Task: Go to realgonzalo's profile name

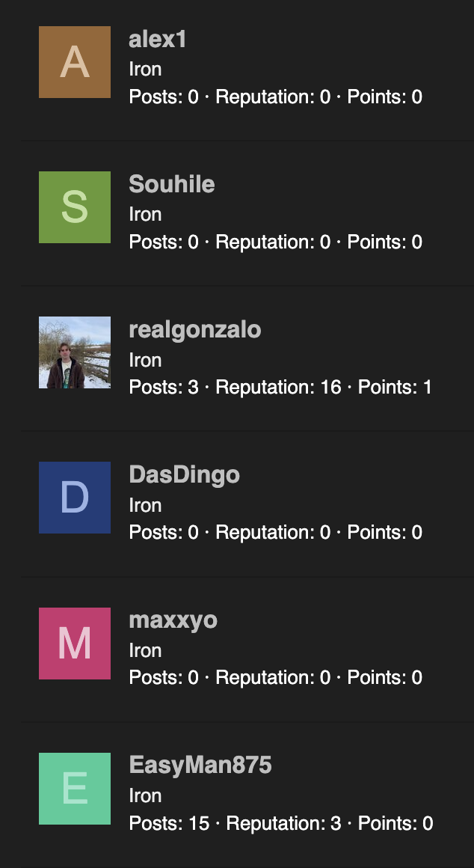Action: pyautogui.click(x=194, y=330)
